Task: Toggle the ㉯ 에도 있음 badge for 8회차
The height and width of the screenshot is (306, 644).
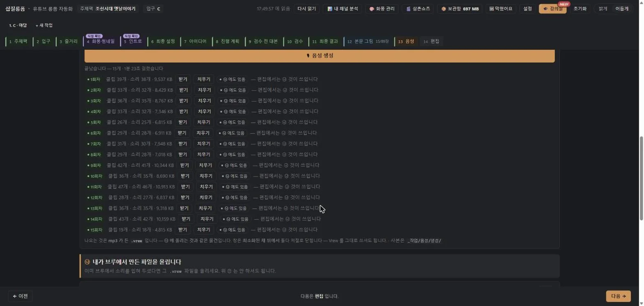Action: coord(232,155)
